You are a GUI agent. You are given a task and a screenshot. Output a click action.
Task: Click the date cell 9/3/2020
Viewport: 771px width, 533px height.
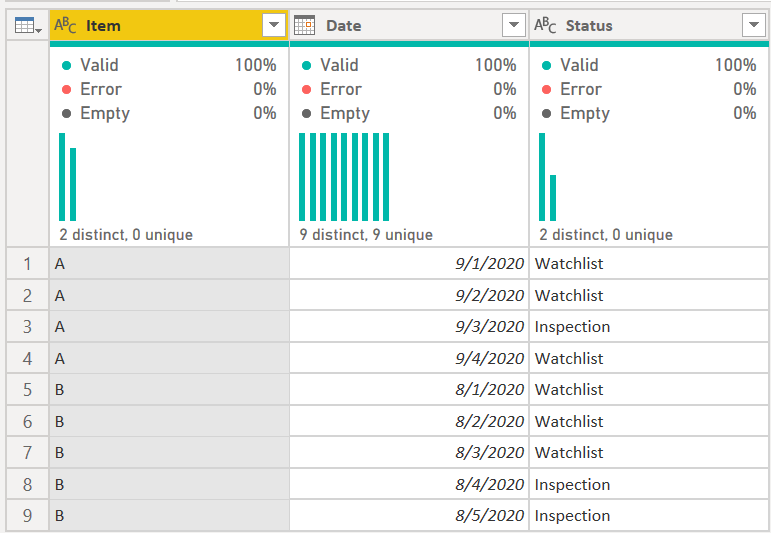click(409, 326)
